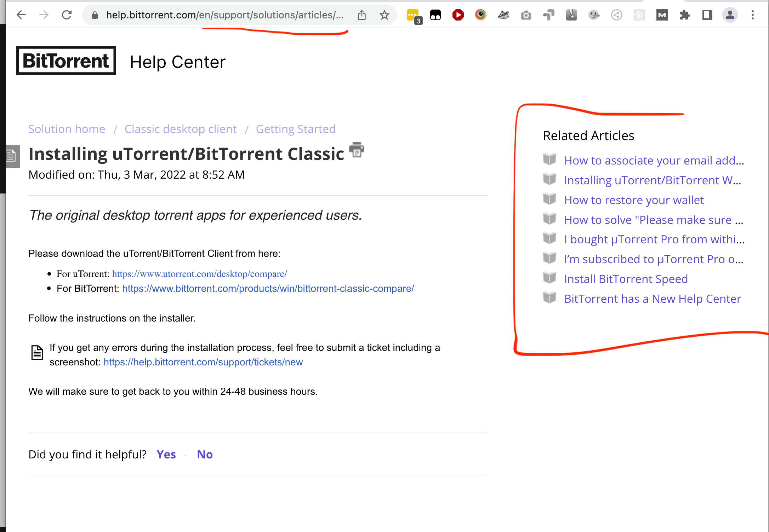Click the Help Center heading
Screen dimensions: 769x532
point(177,62)
